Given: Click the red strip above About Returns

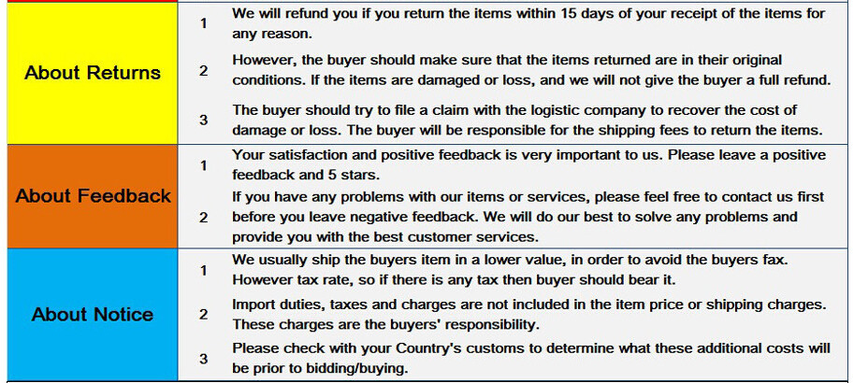Looking at the screenshot, I should (92, 1).
